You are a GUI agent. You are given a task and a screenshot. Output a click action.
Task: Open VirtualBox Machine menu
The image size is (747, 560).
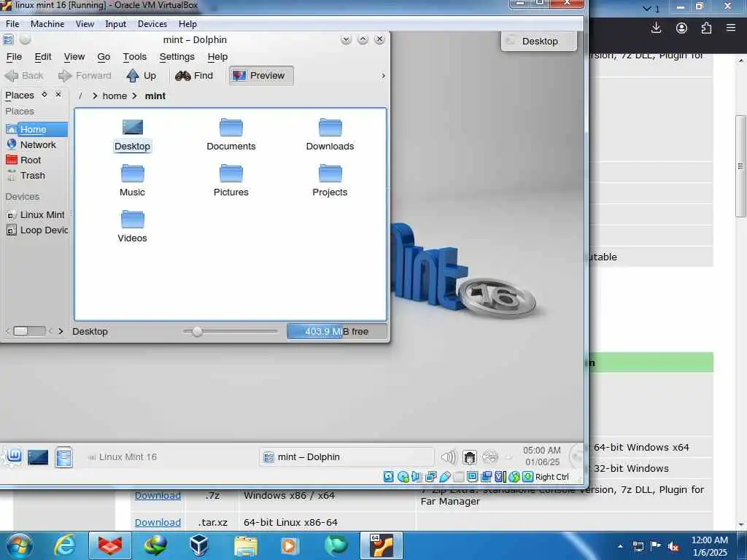tap(47, 24)
